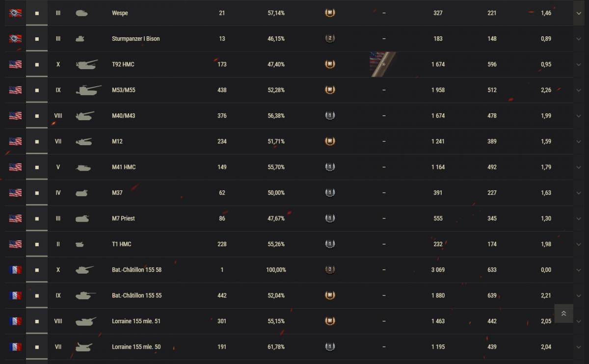589x364 pixels.
Task: Expand the T1 HMC row details
Action: tap(579, 244)
